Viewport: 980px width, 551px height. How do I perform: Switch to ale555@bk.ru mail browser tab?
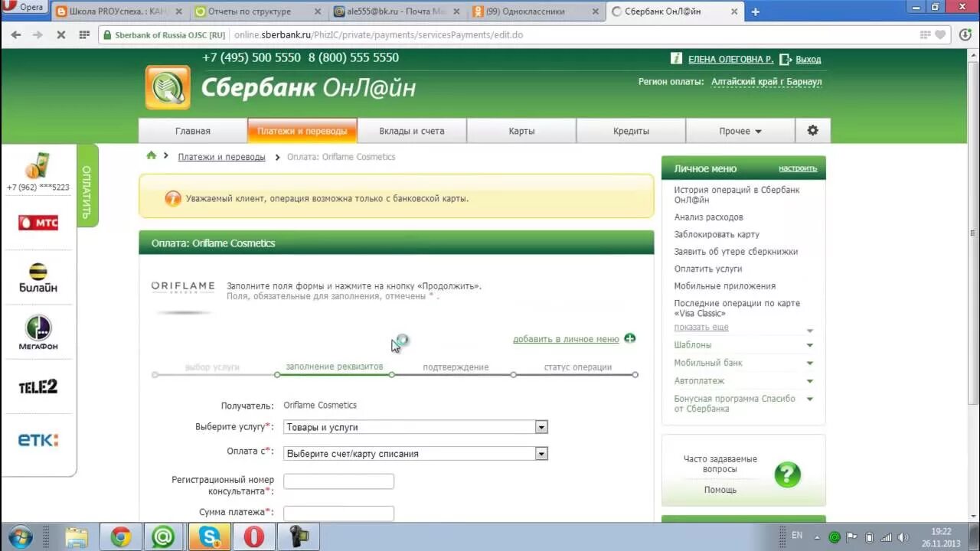(x=397, y=11)
